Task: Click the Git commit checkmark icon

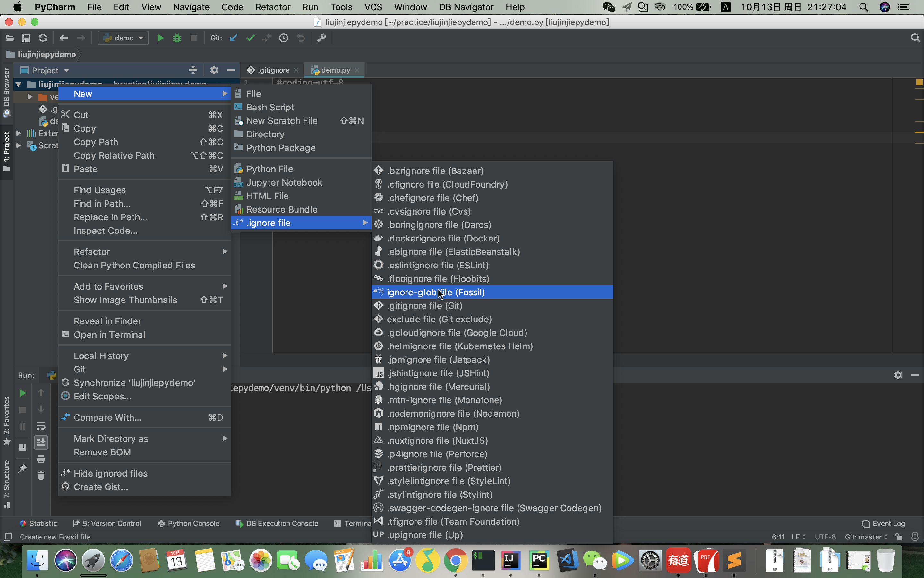Action: (251, 38)
